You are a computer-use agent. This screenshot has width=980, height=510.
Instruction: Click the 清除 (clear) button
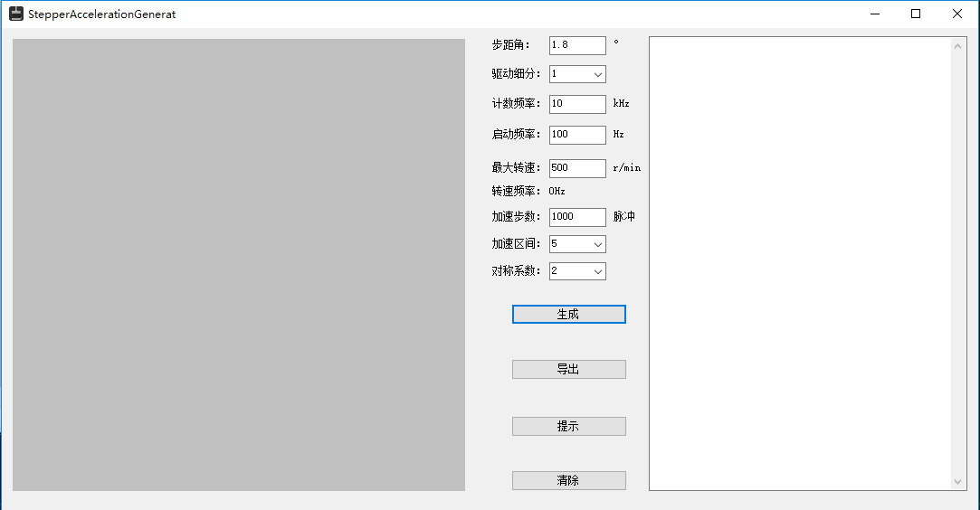coord(569,481)
